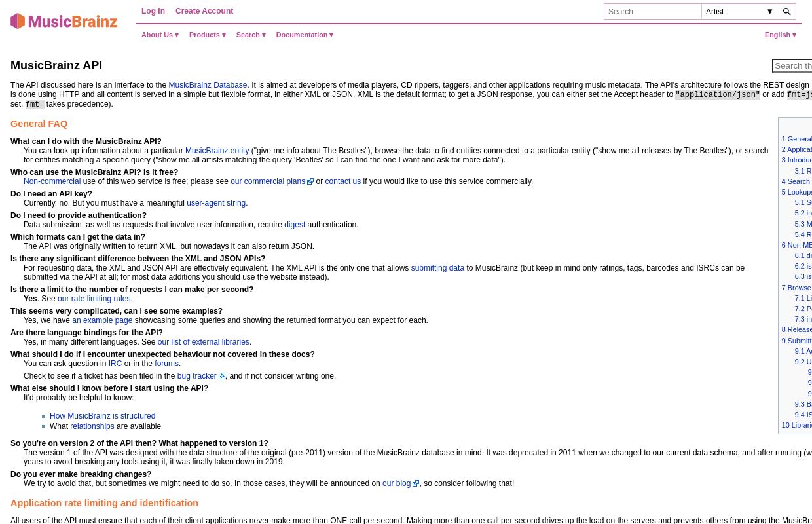Open the MusicBrainz Database link
The image size is (812, 524).
click(x=208, y=85)
